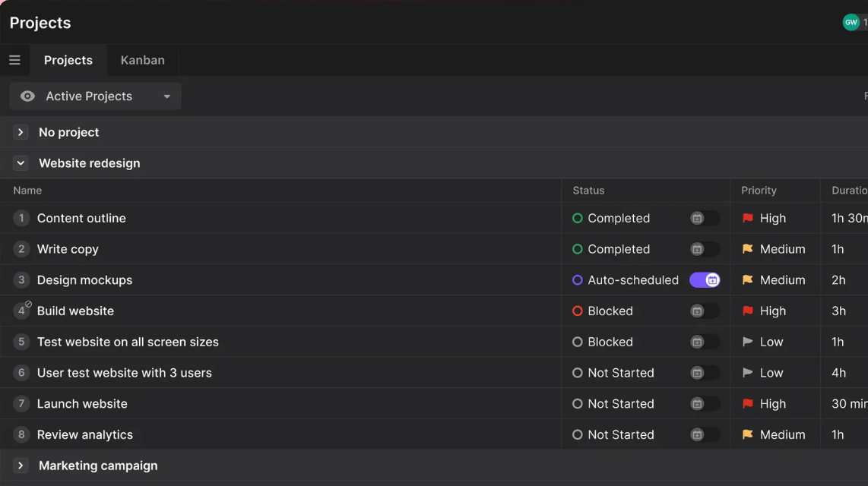868x486 pixels.
Task: Open the Design mockups task
Action: click(x=84, y=280)
